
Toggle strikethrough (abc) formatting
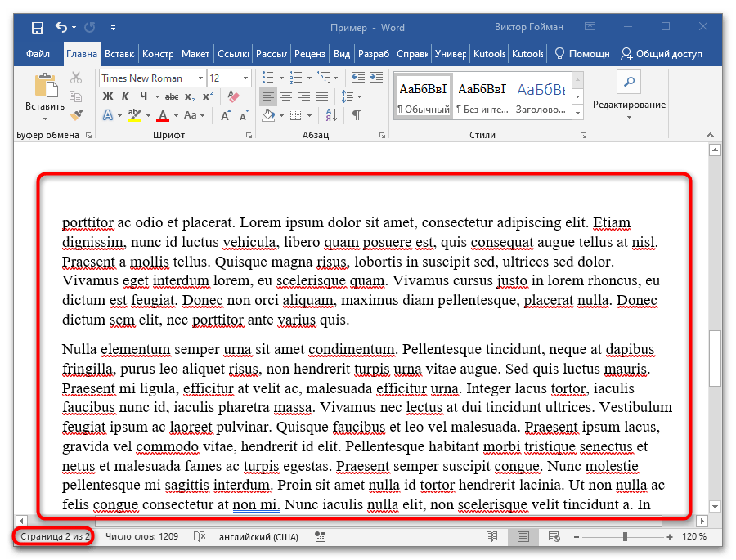click(x=172, y=96)
